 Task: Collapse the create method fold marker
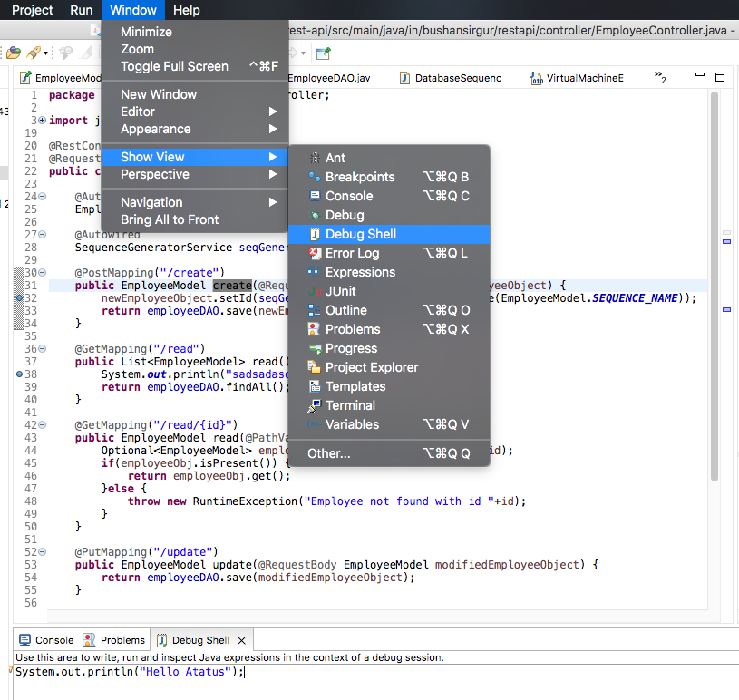click(x=41, y=272)
